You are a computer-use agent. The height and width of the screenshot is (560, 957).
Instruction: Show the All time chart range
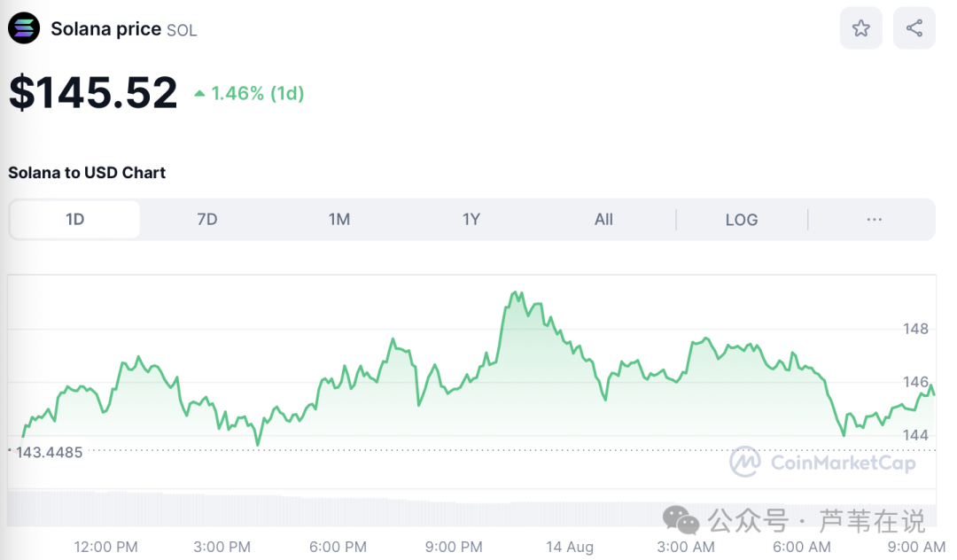(603, 219)
